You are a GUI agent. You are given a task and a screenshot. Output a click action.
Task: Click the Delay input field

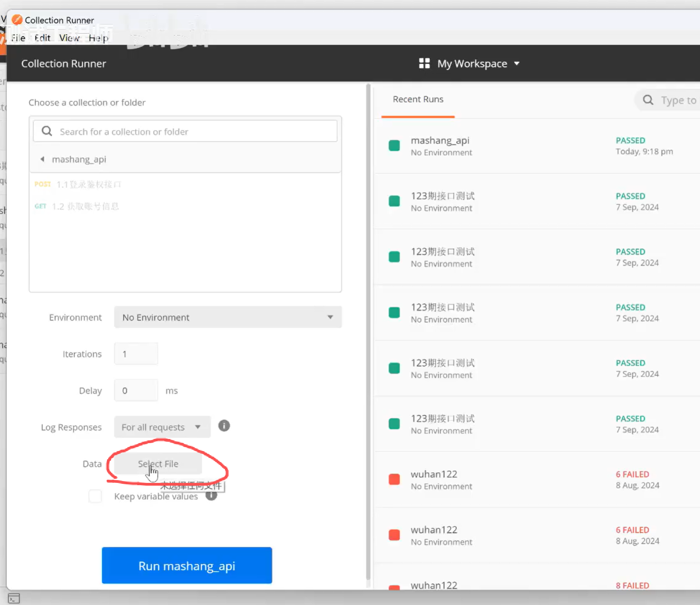136,390
